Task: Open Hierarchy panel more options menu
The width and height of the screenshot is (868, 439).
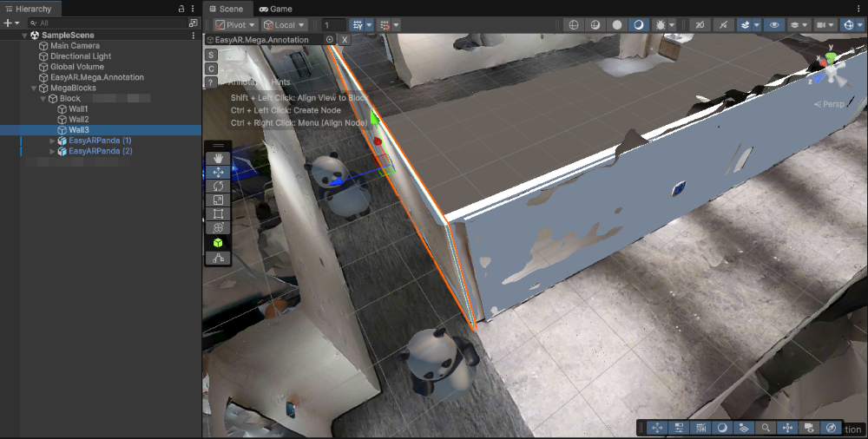Action: click(x=193, y=9)
